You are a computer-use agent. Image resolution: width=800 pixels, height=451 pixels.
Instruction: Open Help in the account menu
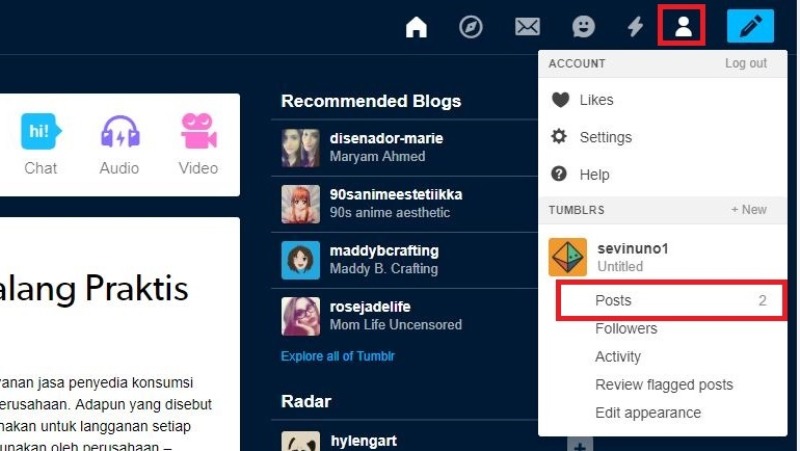coord(594,174)
